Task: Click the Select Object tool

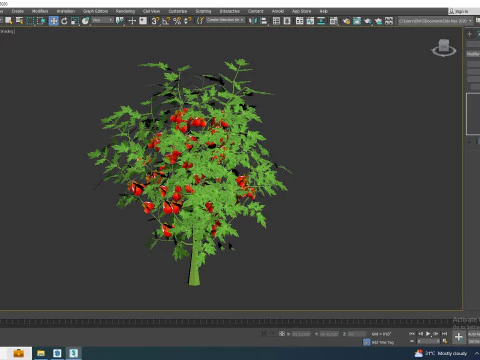Action: (9, 21)
